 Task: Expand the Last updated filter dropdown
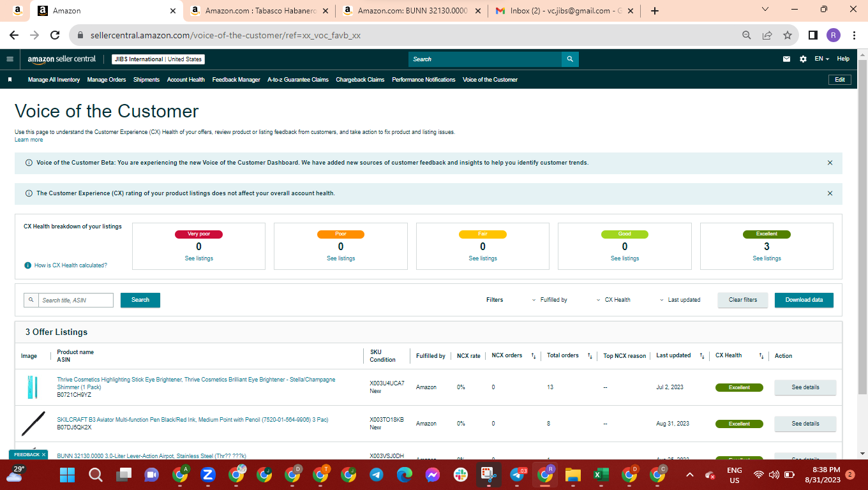[x=680, y=300]
